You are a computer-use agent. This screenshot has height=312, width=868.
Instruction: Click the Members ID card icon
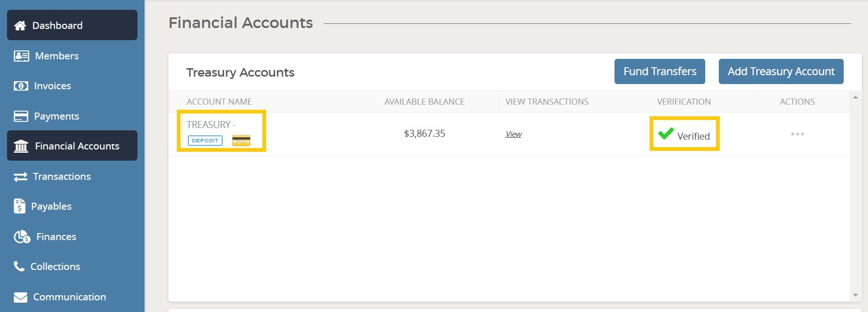(21, 56)
